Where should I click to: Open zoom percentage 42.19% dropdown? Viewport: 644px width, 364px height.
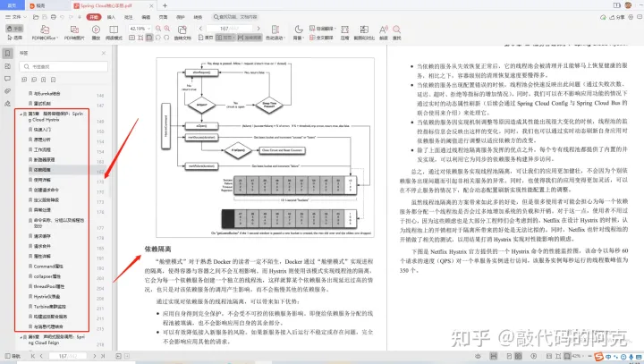pyautogui.click(x=140, y=29)
